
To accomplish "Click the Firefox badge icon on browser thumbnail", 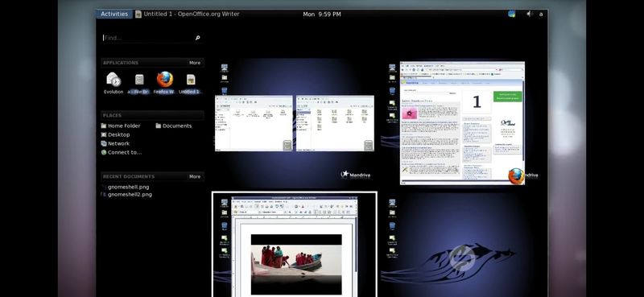I will pyautogui.click(x=516, y=176).
